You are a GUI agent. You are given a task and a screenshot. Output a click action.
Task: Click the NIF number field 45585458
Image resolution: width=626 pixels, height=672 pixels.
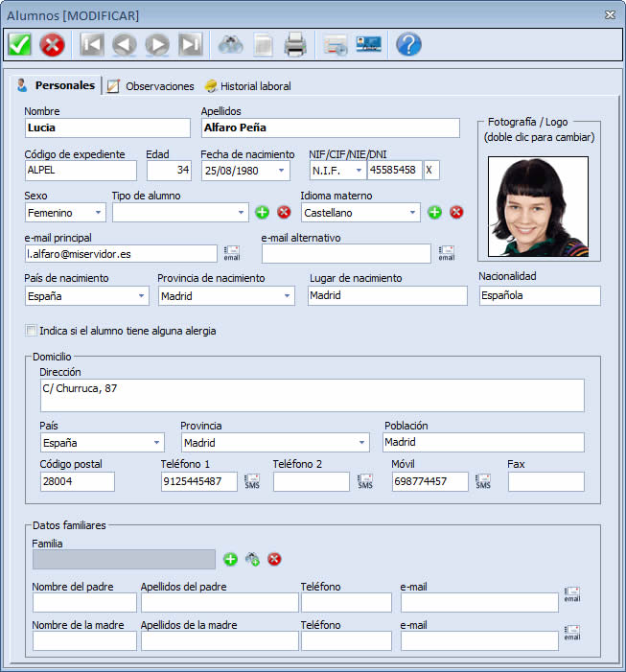(394, 170)
